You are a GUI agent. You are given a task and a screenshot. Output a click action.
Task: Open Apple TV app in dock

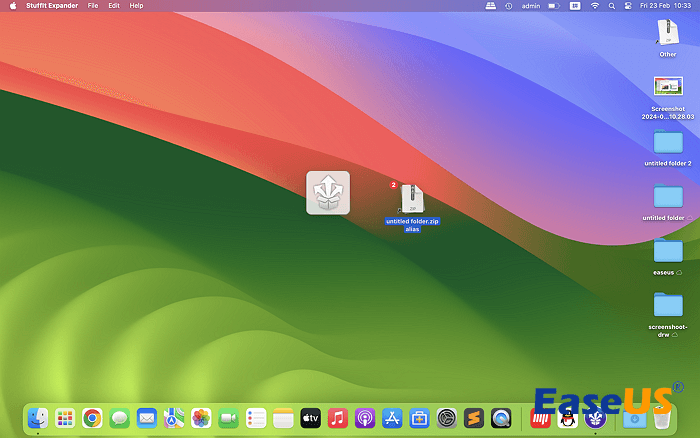coord(310,418)
